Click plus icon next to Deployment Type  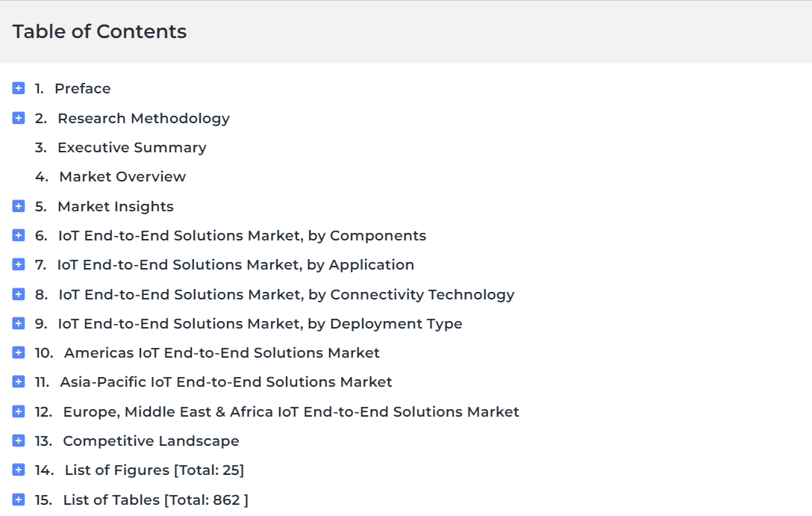point(18,323)
